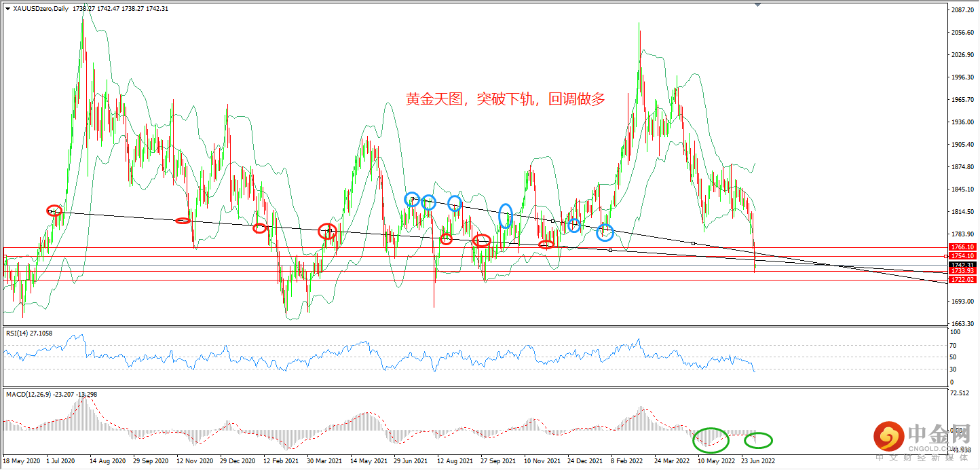
Task: Click the 8 Feb 2022 date label
Action: (628, 460)
